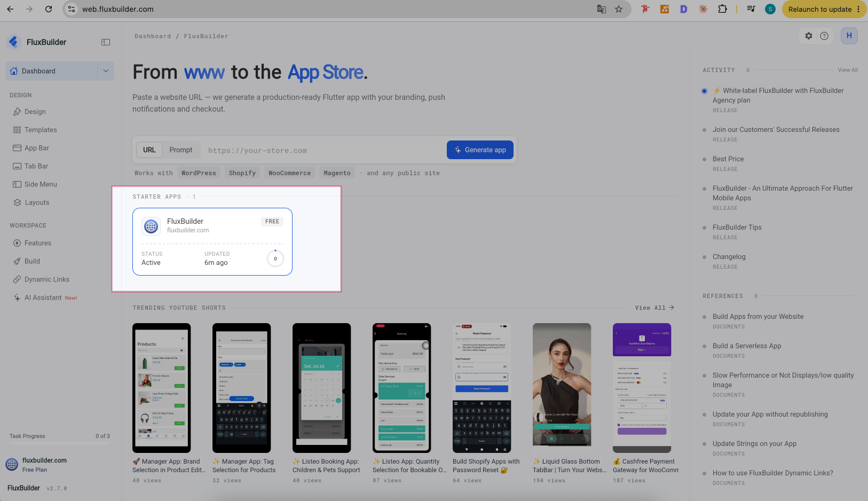
Task: Open the Manager App Brand Selection video thumbnail
Action: point(162,387)
